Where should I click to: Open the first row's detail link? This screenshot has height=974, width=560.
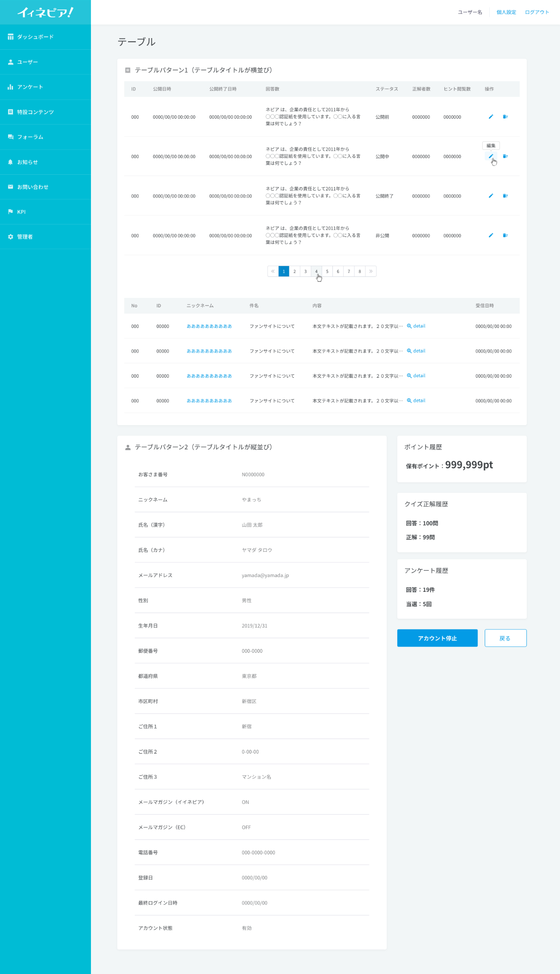pos(416,326)
